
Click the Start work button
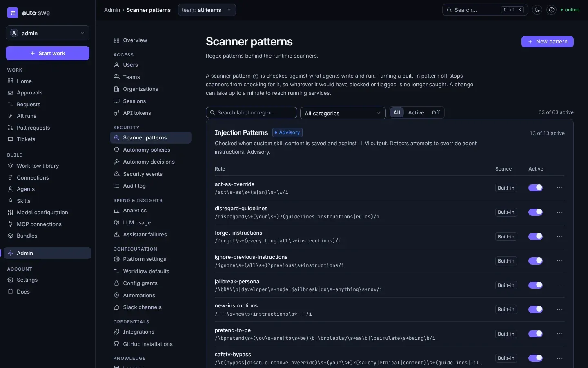pyautogui.click(x=47, y=53)
